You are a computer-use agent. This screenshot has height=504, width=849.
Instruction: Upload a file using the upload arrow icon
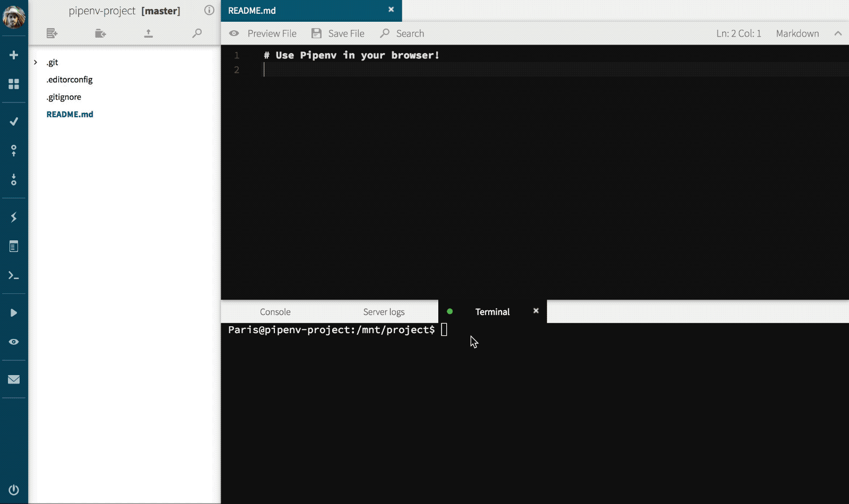point(149,33)
